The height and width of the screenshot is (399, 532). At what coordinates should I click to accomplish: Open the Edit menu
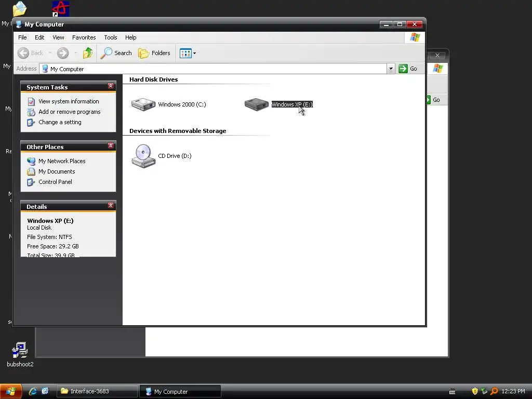(39, 37)
